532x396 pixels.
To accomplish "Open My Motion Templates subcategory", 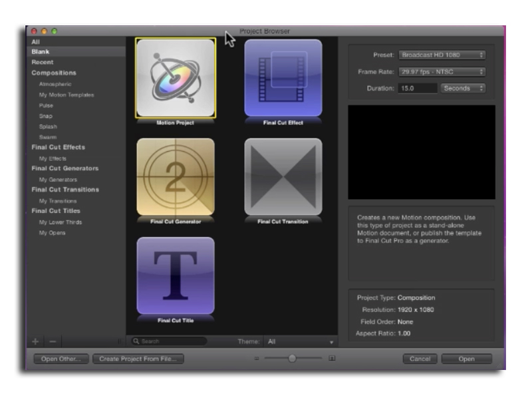I will pos(66,95).
